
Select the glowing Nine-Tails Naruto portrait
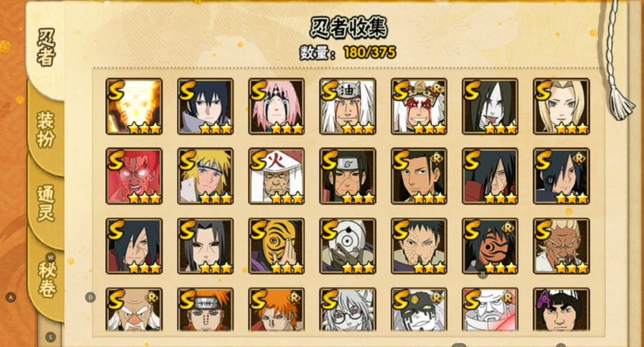pos(134,106)
